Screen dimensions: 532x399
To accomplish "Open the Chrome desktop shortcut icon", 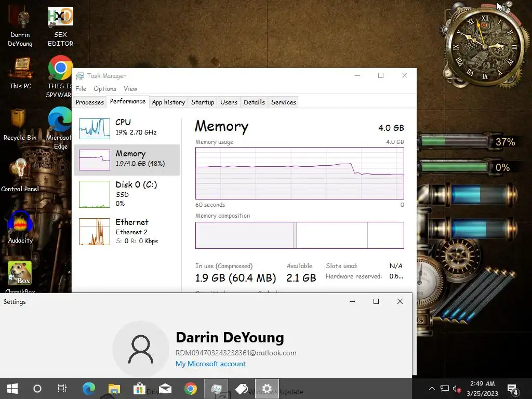I will coord(60,76).
